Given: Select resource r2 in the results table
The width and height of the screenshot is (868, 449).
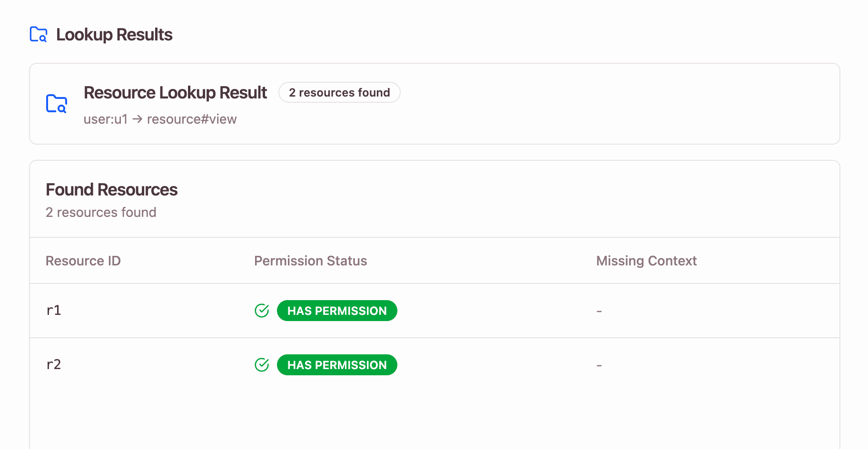Looking at the screenshot, I should point(54,364).
